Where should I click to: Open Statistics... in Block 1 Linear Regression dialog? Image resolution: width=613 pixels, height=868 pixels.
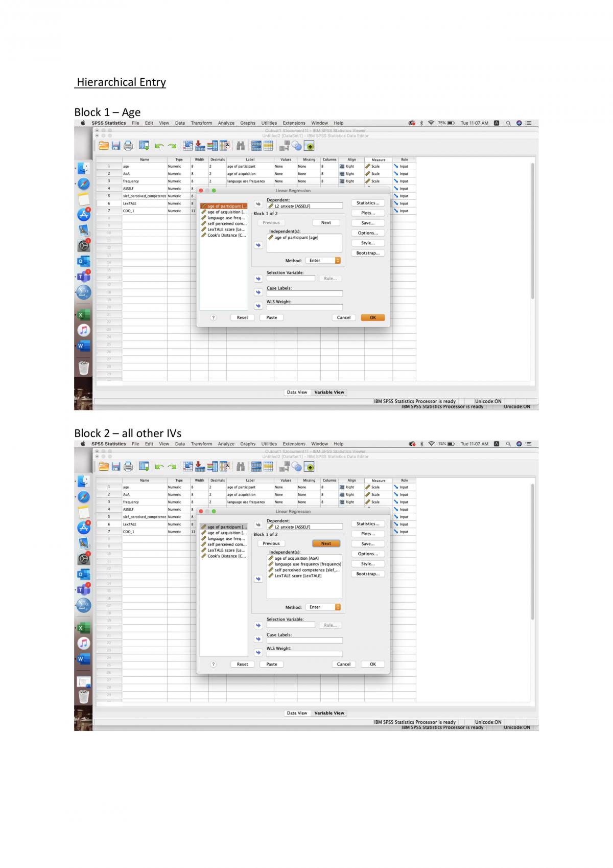(x=368, y=203)
